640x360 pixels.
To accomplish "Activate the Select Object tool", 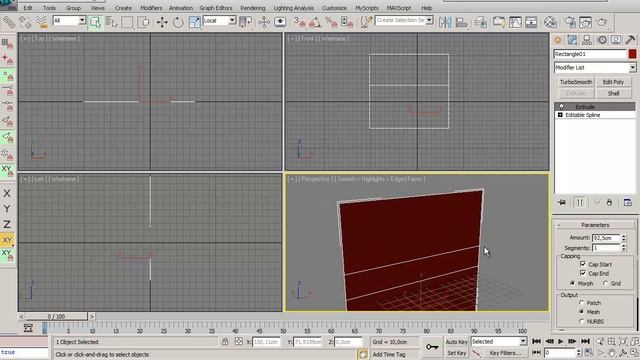I will 96,22.
